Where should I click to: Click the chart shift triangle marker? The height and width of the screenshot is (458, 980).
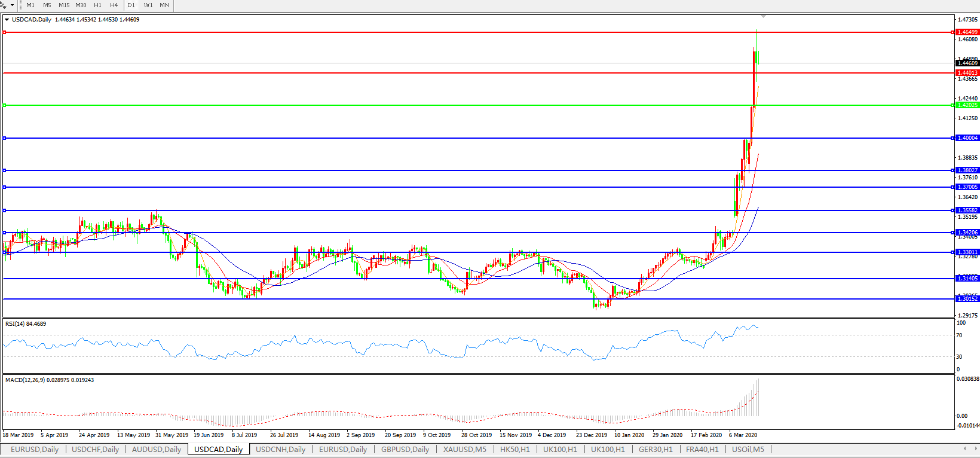coord(763,16)
